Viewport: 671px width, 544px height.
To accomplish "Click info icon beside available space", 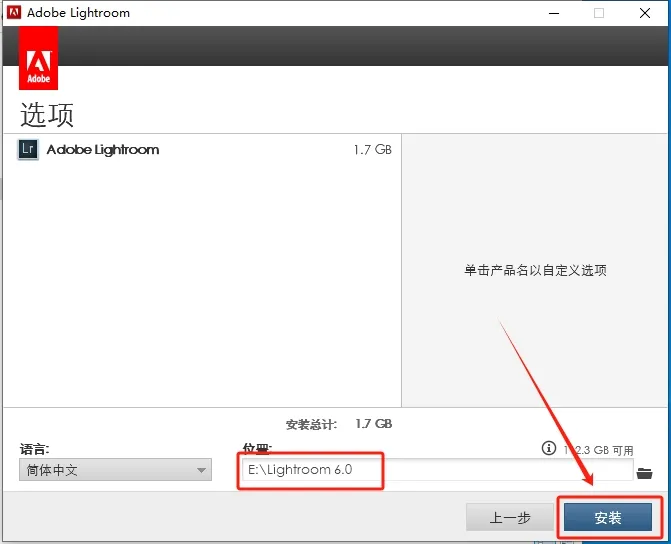I will click(x=549, y=448).
